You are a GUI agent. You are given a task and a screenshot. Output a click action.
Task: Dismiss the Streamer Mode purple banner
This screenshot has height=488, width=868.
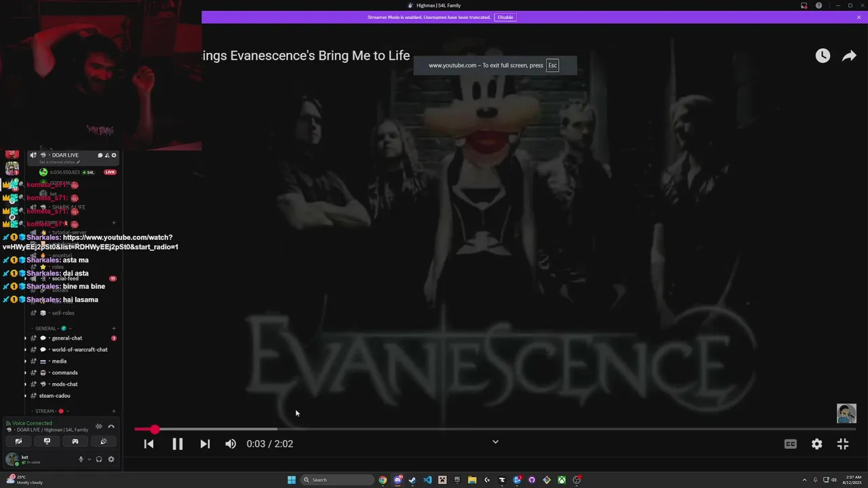coord(859,17)
